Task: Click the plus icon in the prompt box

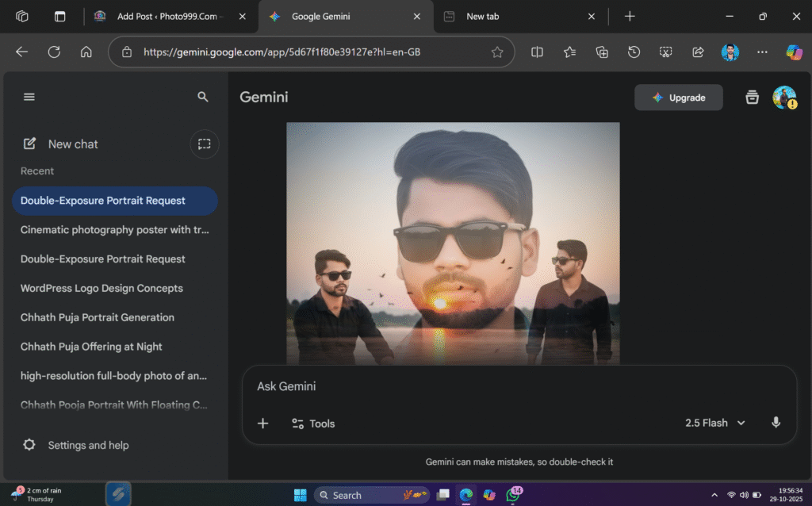Action: point(262,423)
